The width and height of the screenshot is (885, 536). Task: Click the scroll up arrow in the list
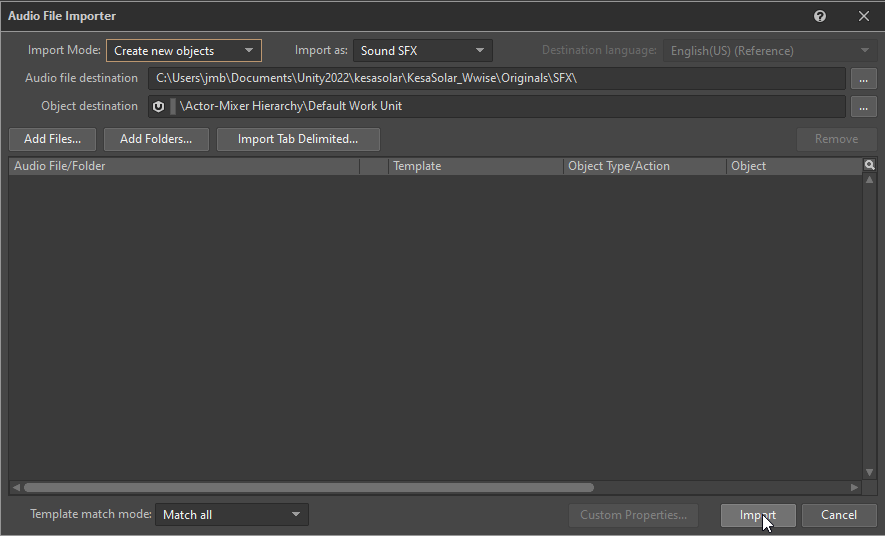pyautogui.click(x=869, y=180)
